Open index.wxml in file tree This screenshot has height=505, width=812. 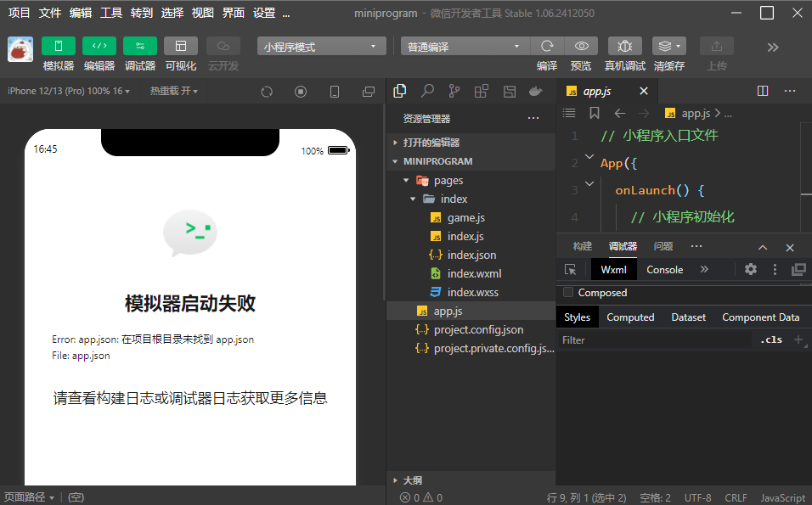point(471,273)
